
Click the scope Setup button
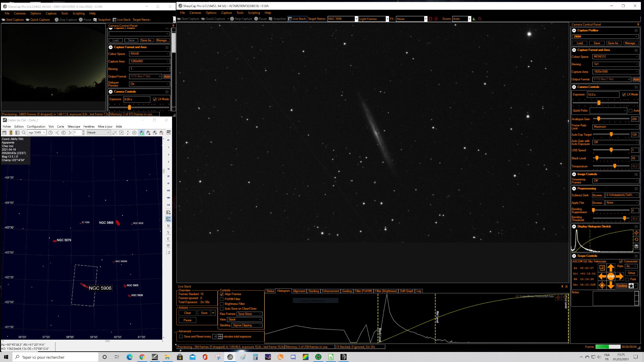click(631, 273)
